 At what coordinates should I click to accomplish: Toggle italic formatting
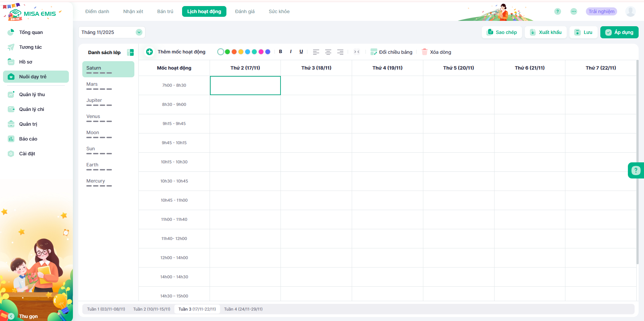click(291, 52)
